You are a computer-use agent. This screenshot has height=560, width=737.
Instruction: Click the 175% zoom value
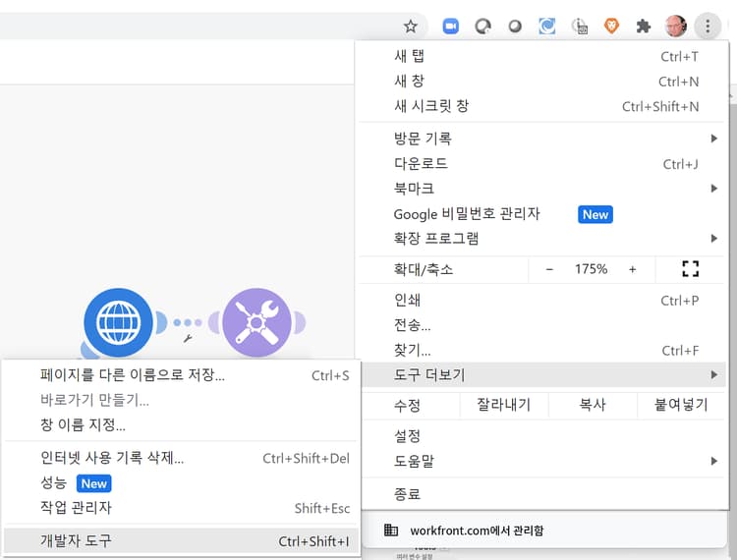591,269
